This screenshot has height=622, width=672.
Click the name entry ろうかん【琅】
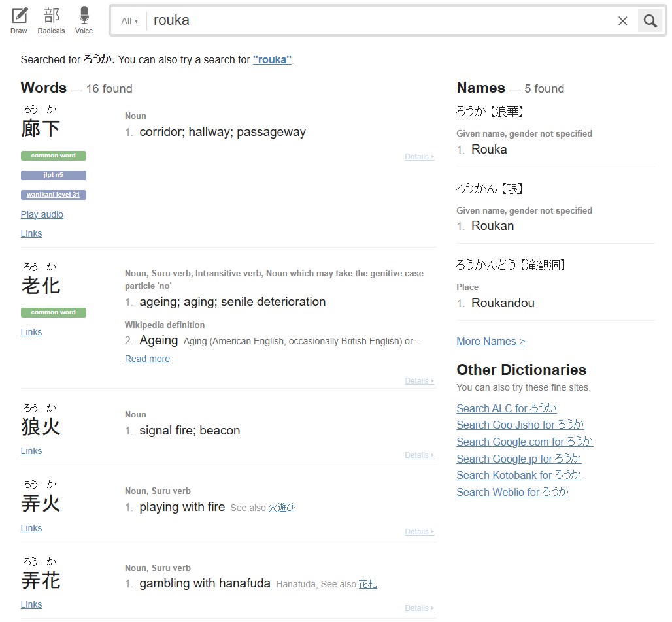pyautogui.click(x=489, y=188)
